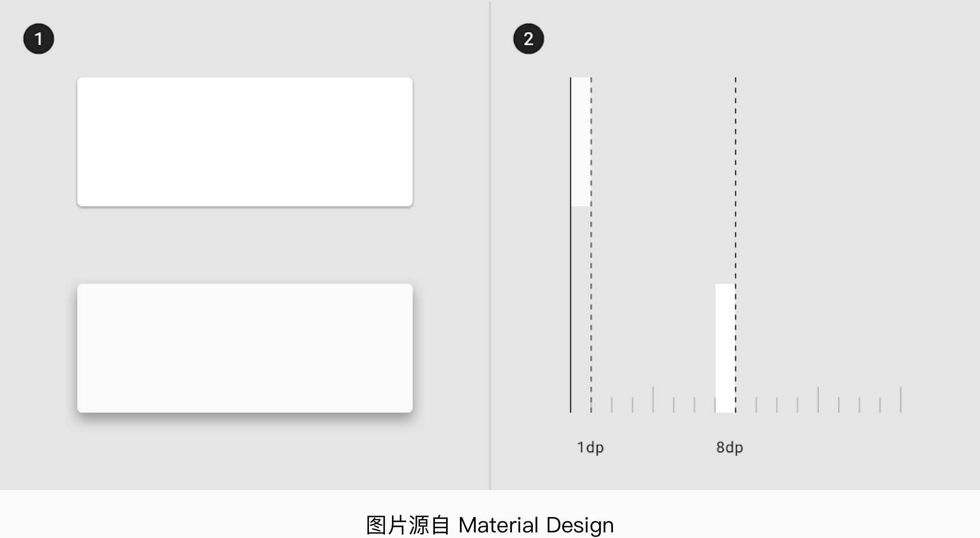This screenshot has width=980, height=538.
Task: Click the tall tick between the 1dp and 8dp marks
Action: pos(653,400)
